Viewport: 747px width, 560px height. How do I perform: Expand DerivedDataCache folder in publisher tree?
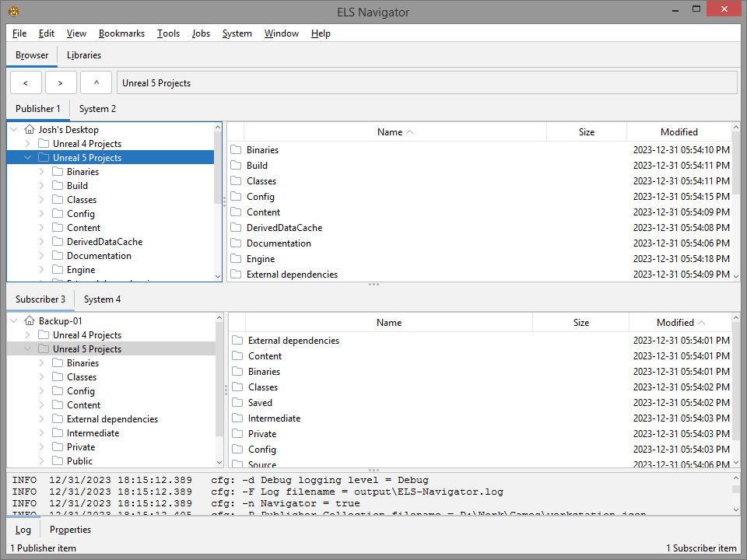click(x=41, y=242)
